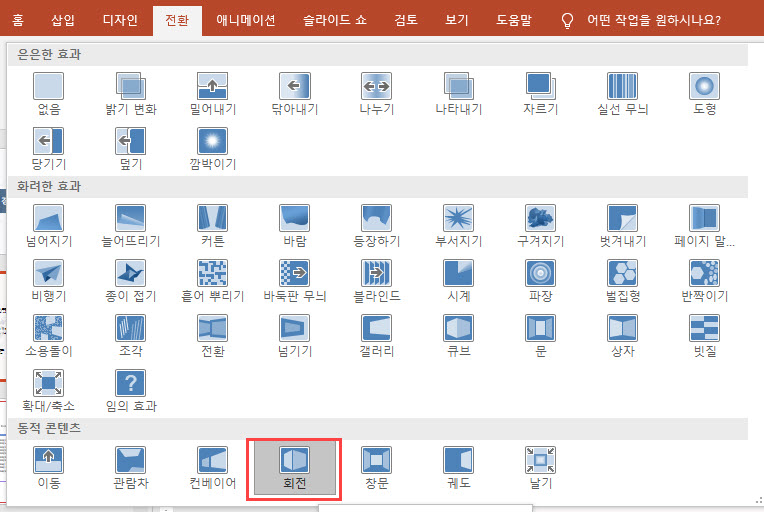Apply the 부서지기 fracture transition
The image size is (764, 512).
458,226
